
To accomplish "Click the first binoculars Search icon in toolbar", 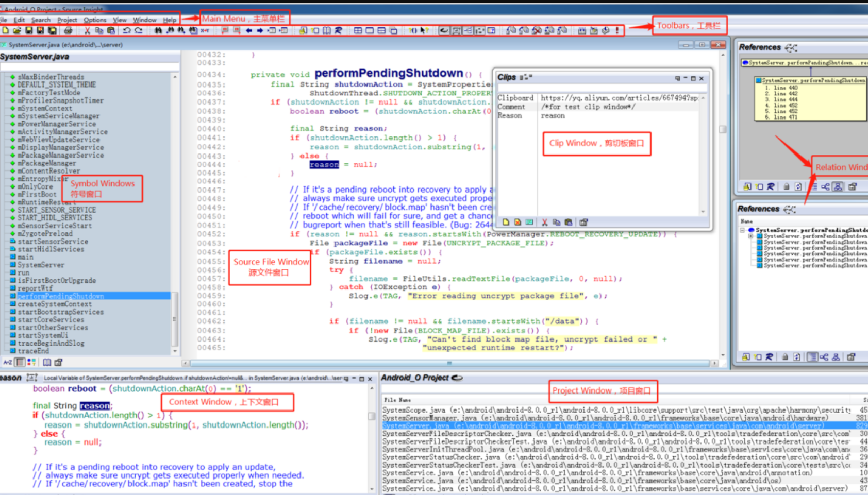I will pyautogui.click(x=158, y=30).
